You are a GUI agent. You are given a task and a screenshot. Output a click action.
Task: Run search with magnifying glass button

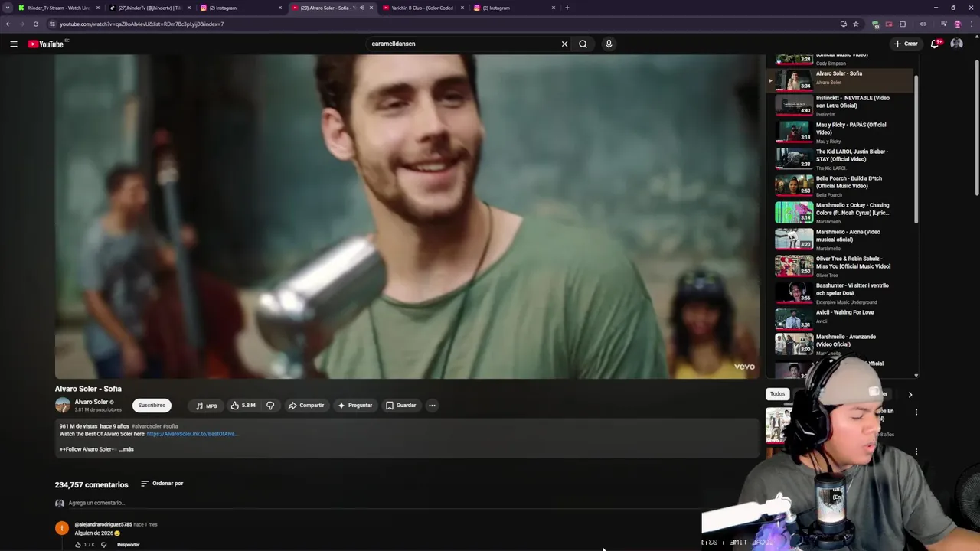pos(583,44)
